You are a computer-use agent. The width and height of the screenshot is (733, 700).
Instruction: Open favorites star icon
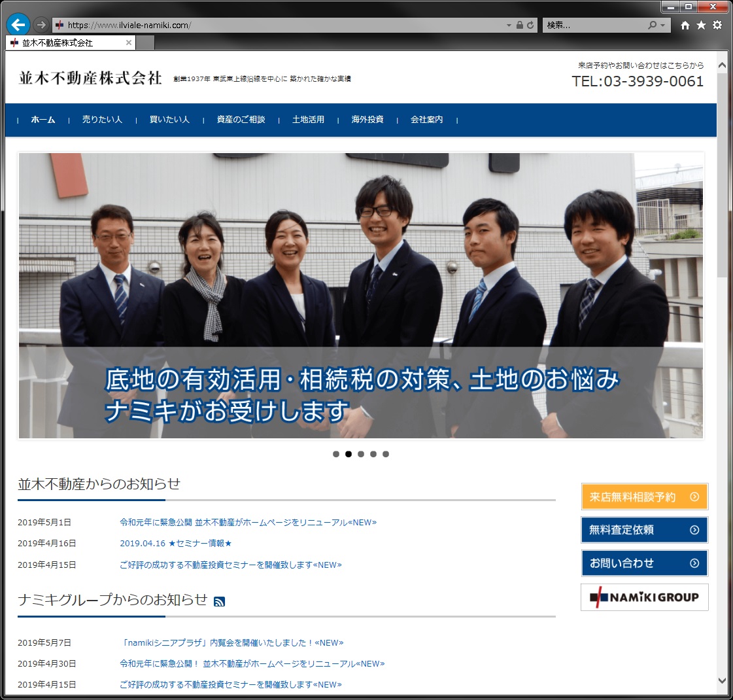tap(701, 26)
